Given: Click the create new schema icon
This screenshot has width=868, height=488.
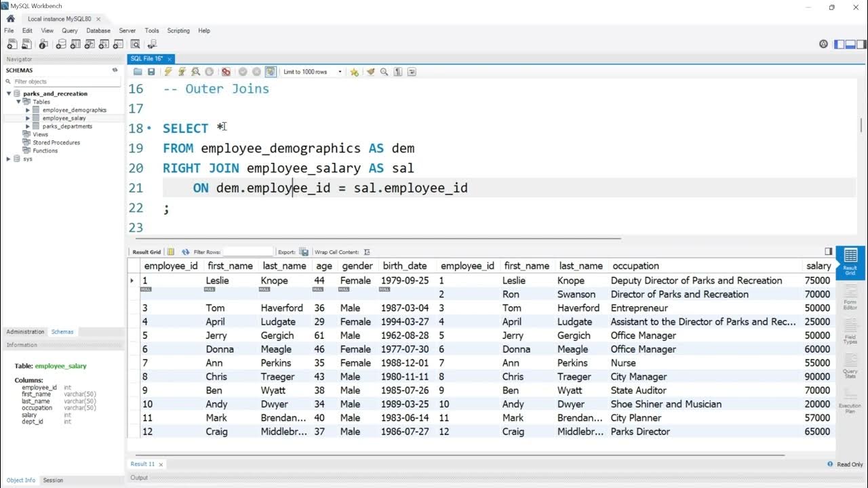Looking at the screenshot, I should pos(60,44).
